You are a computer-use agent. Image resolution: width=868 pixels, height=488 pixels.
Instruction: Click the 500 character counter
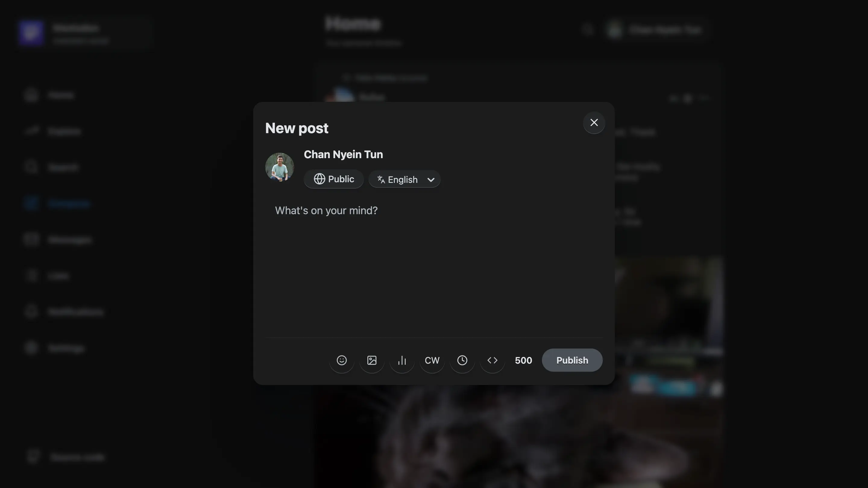pyautogui.click(x=523, y=360)
